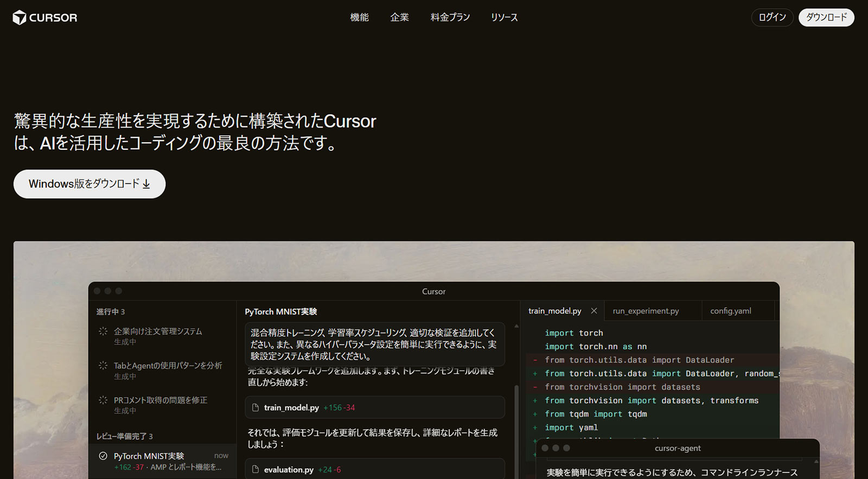Screen dimensions: 868x479
Task: Switch to the config.yaml tab
Action: tap(731, 311)
